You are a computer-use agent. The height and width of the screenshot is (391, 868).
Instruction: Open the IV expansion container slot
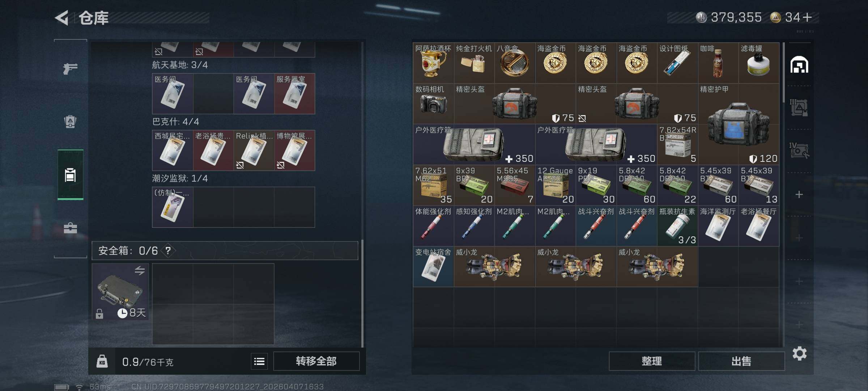point(799,150)
